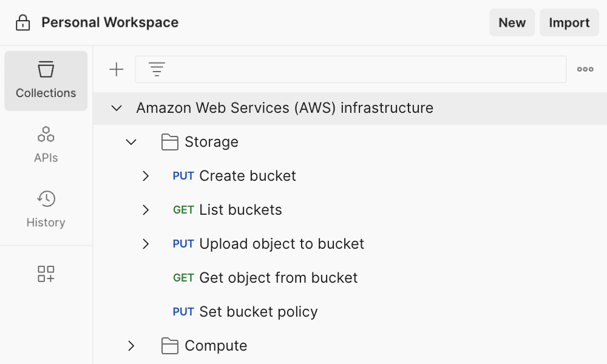Collapse the Amazon Web Services collection
The width and height of the screenshot is (607, 364).
point(115,108)
